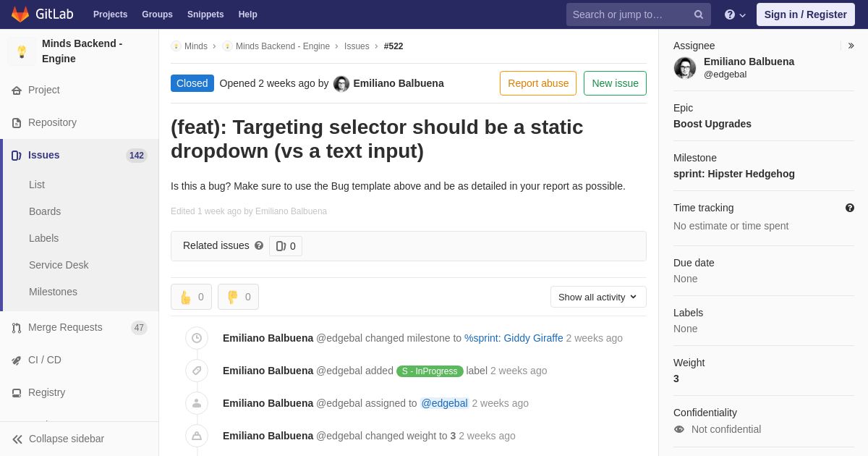Click the S - InProgress label badge
This screenshot has width=868, height=456.
pos(430,371)
